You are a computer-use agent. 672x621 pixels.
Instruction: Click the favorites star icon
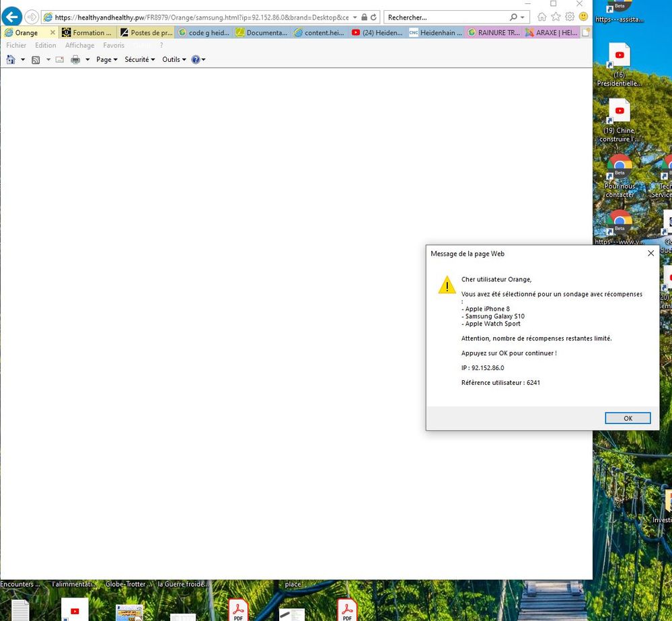[555, 17]
